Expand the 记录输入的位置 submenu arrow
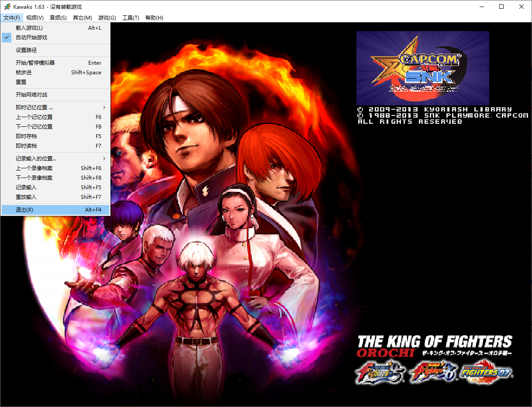532x407 pixels. (104, 158)
